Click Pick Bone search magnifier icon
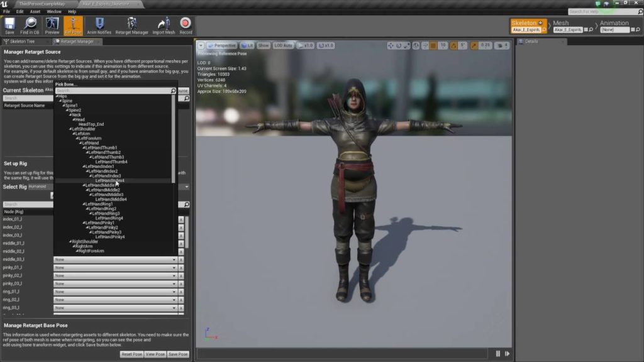This screenshot has width=644, height=362. [173, 90]
